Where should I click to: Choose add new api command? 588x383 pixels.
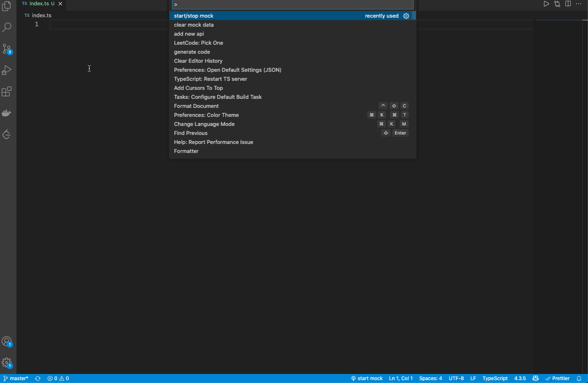[293, 34]
